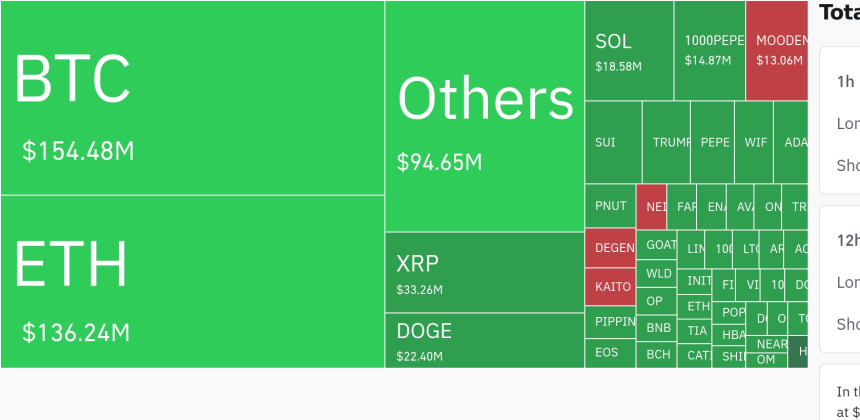This screenshot has height=420, width=860.
Task: Select the SUI heatmap tile
Action: click(x=612, y=142)
